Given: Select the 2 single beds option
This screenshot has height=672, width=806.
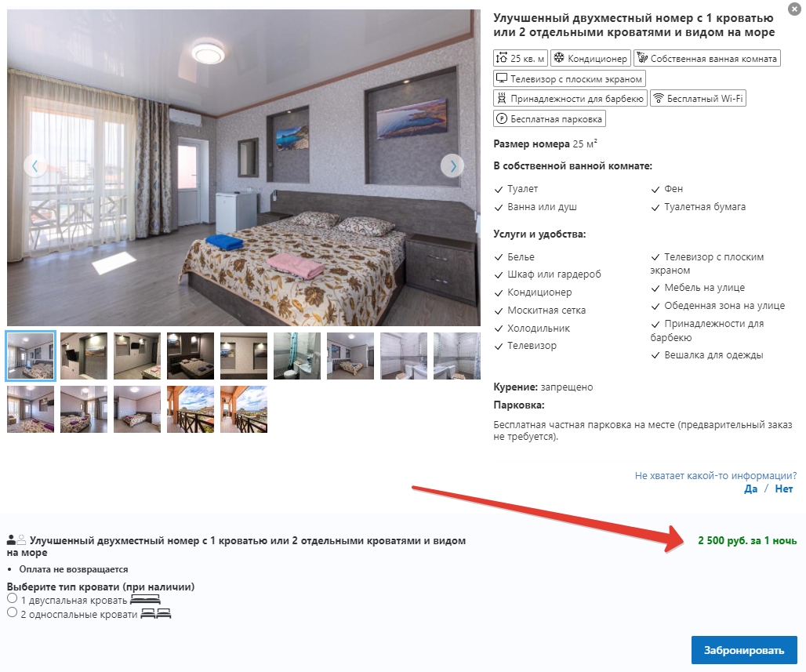Looking at the screenshot, I should pos(13,612).
